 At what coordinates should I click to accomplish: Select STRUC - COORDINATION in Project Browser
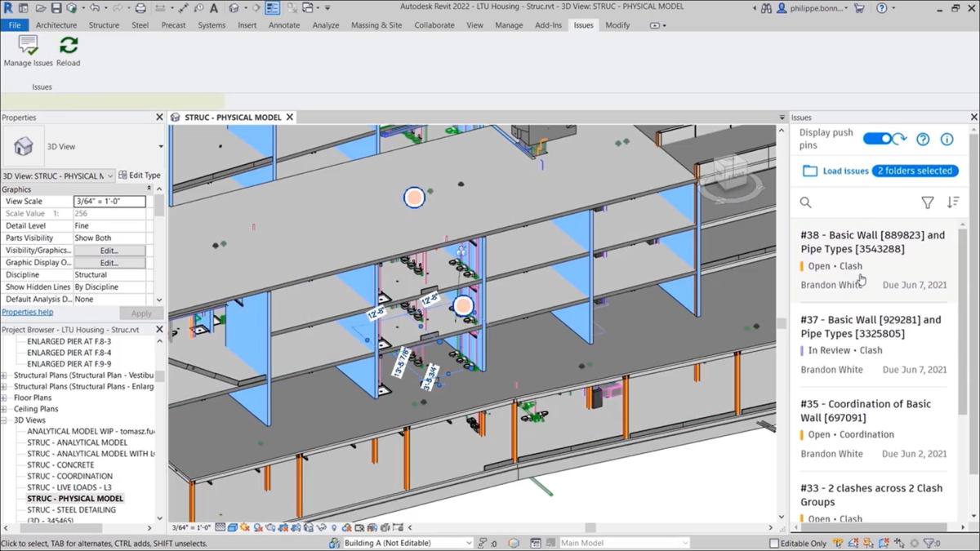69,476
